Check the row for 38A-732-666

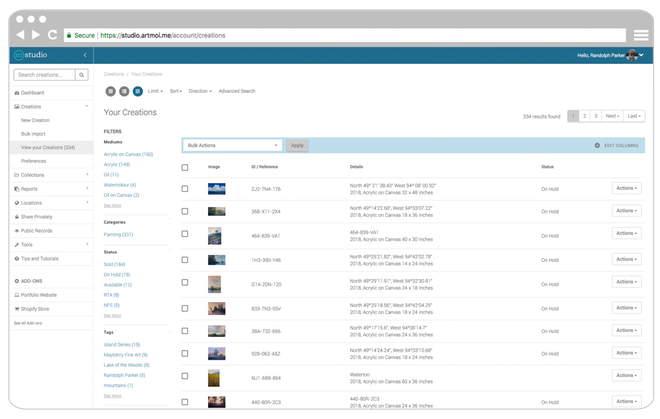pos(185,331)
